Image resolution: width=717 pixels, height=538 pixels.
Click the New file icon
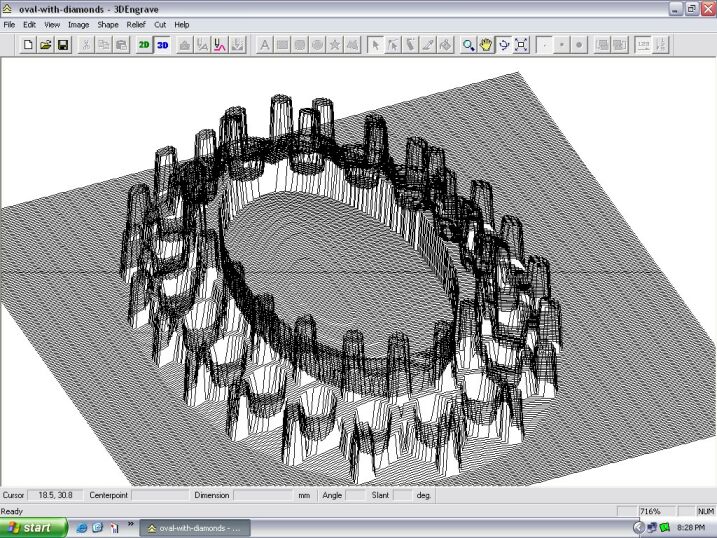pos(28,45)
